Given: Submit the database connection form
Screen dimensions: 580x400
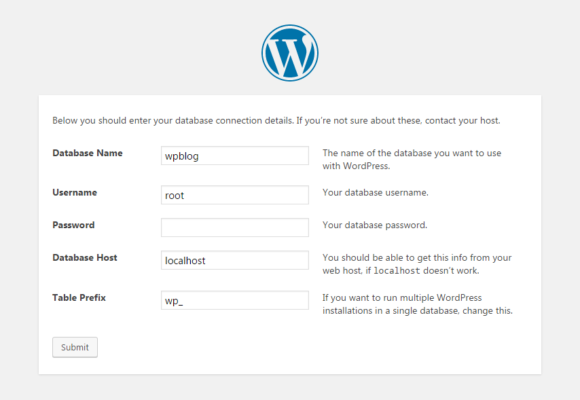Looking at the screenshot, I should (75, 347).
